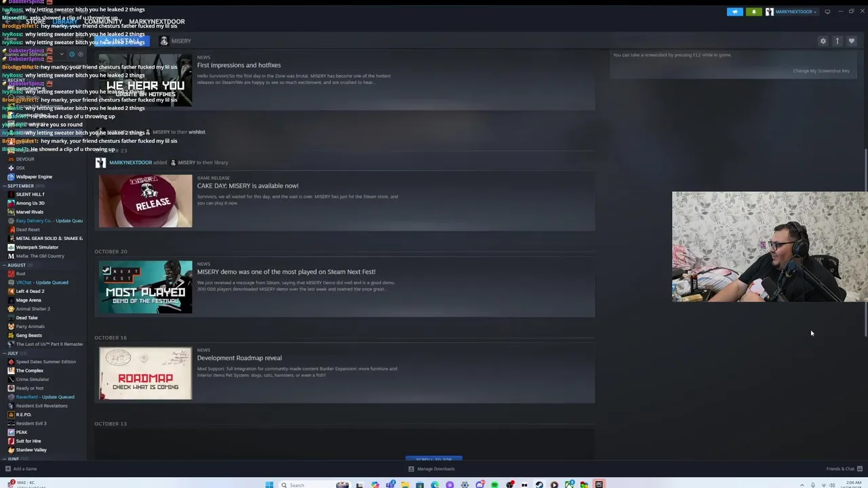
Task: Open CAKE DAY: MISERY is available now
Action: [x=248, y=186]
